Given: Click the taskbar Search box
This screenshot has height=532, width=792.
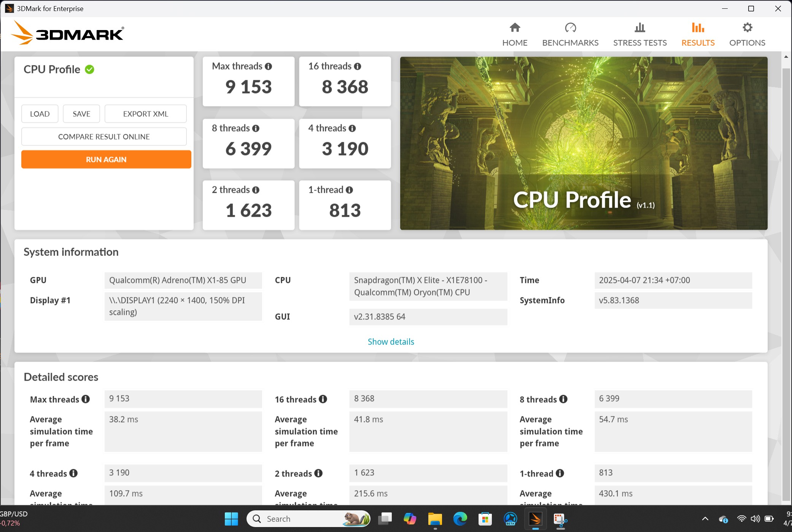Looking at the screenshot, I should pyautogui.click(x=309, y=519).
